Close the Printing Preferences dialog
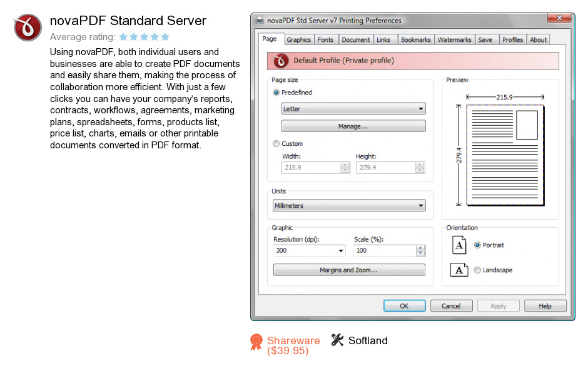Screen dimensions: 588x373 click(559, 18)
